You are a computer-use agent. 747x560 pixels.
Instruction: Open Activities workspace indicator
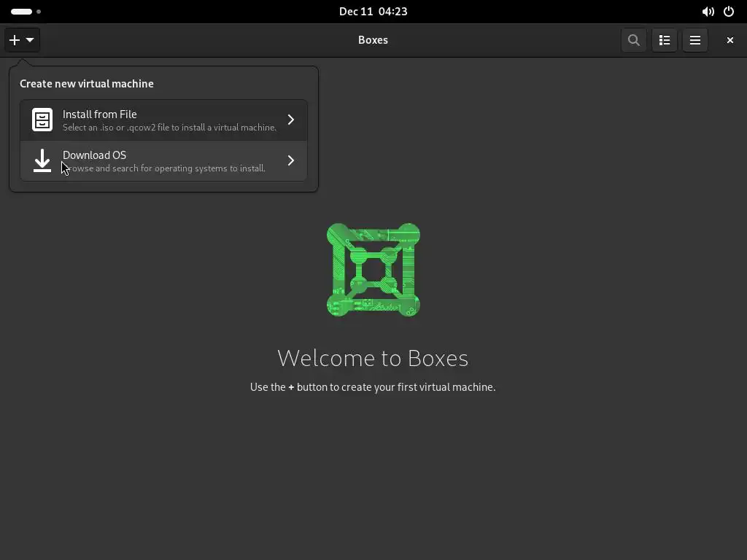point(26,12)
